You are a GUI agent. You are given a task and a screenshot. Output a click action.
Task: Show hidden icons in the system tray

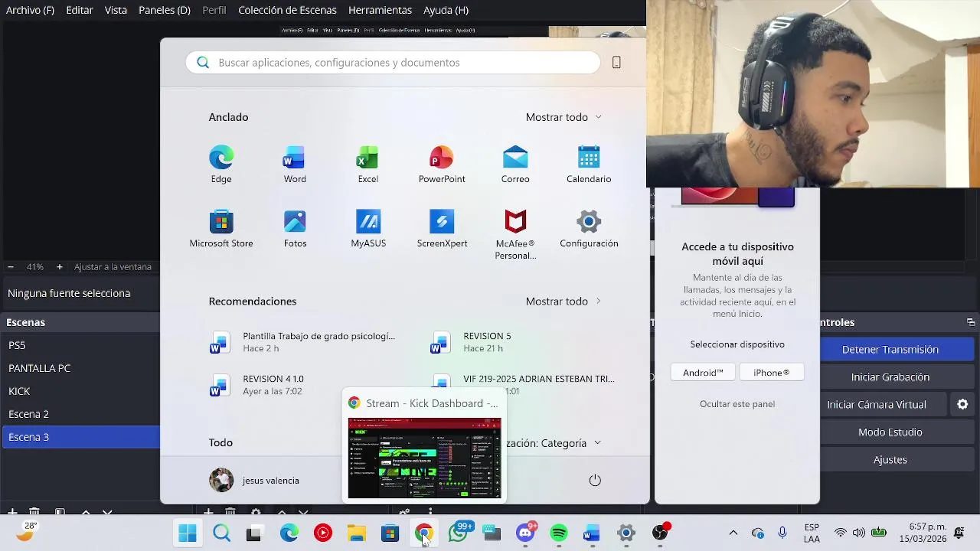(x=733, y=533)
